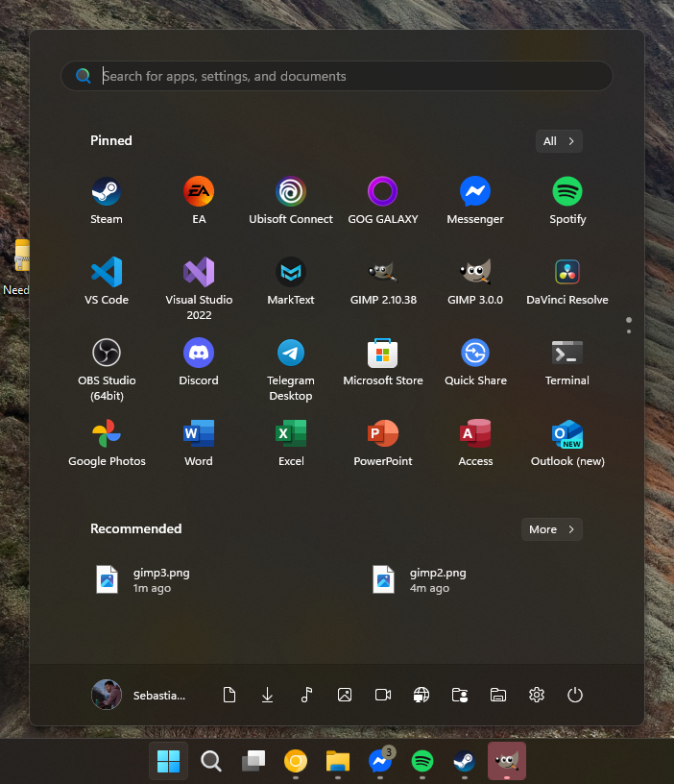
Task: Open Ubisoft Connect
Action: [291, 201]
